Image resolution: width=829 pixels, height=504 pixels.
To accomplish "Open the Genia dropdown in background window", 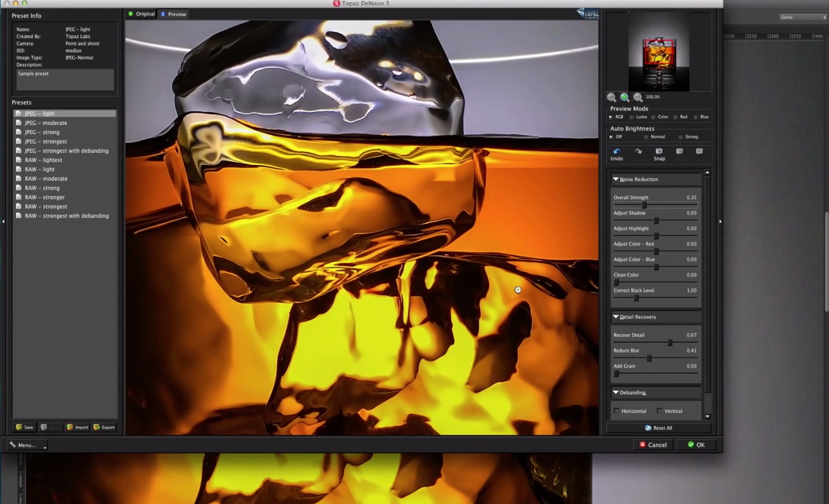I will pos(803,17).
